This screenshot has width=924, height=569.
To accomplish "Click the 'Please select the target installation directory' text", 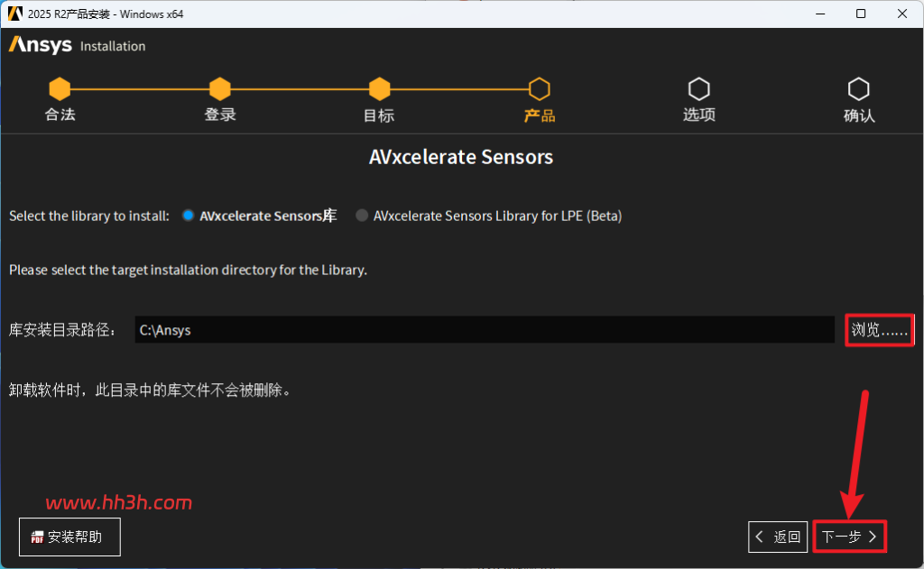I will [188, 270].
